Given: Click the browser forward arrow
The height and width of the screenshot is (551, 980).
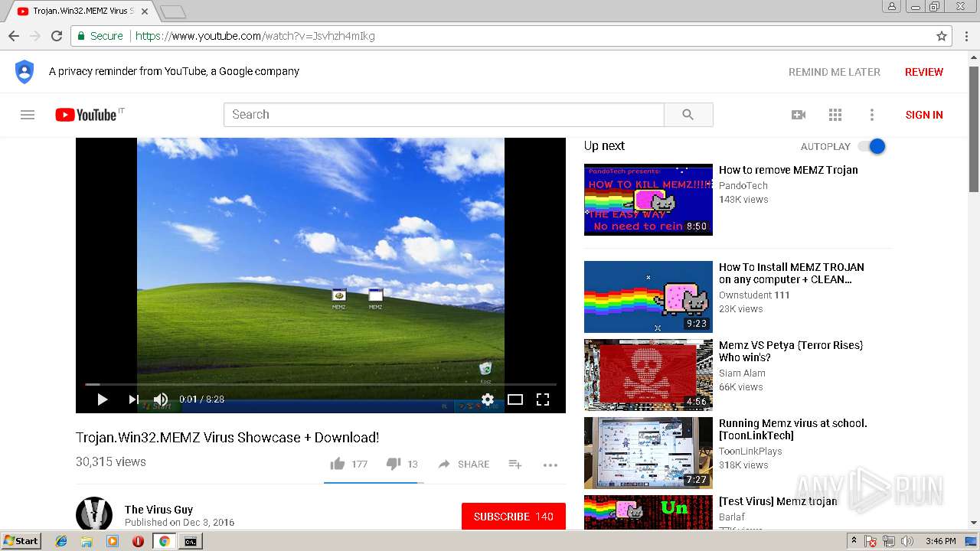Looking at the screenshot, I should [35, 36].
